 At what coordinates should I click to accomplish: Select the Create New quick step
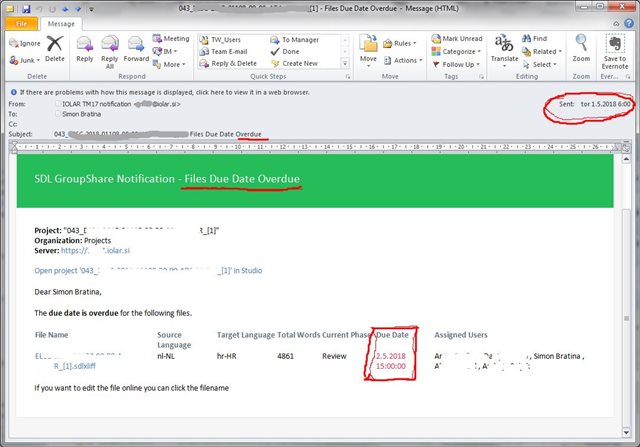pos(294,63)
